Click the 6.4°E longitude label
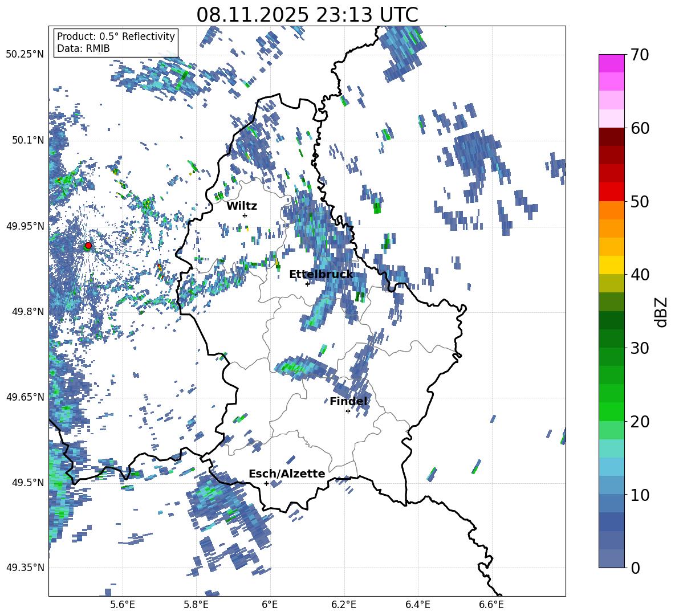675x616 pixels. (417, 605)
